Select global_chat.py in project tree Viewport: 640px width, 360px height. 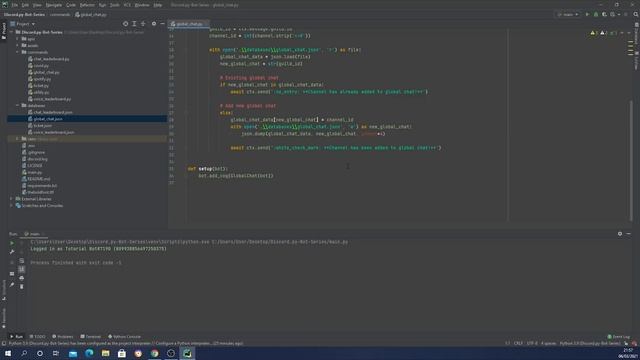[x=46, y=72]
